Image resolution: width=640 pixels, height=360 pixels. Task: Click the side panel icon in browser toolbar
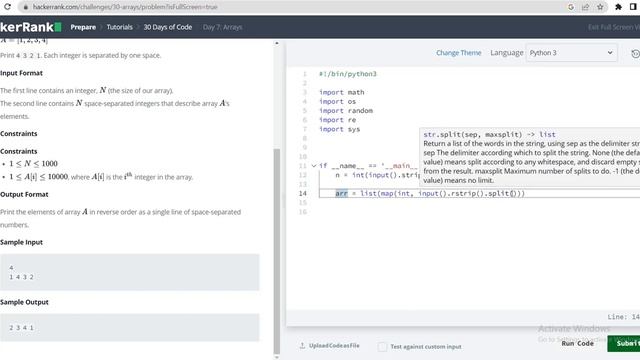click(x=633, y=7)
